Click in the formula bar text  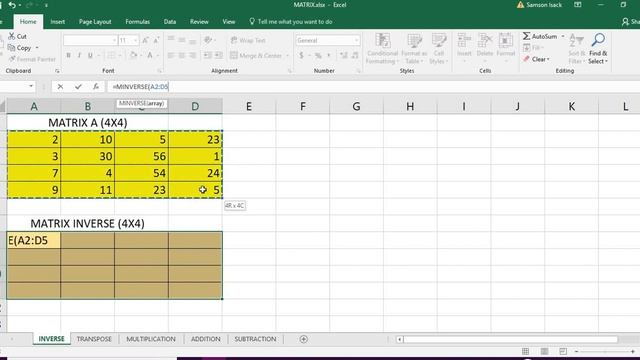140,87
